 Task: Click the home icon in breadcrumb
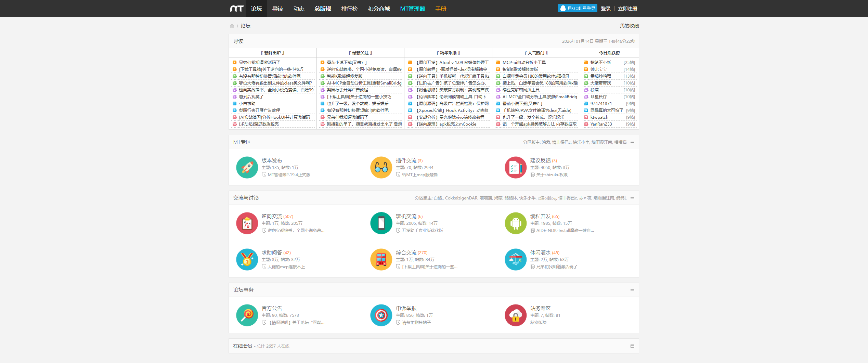coord(232,26)
